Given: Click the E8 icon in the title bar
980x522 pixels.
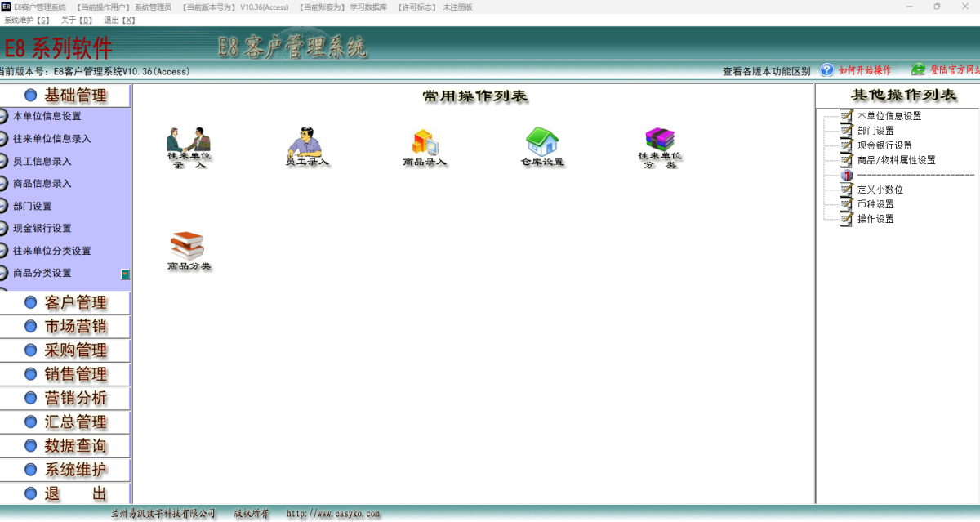Looking at the screenshot, I should (x=8, y=7).
